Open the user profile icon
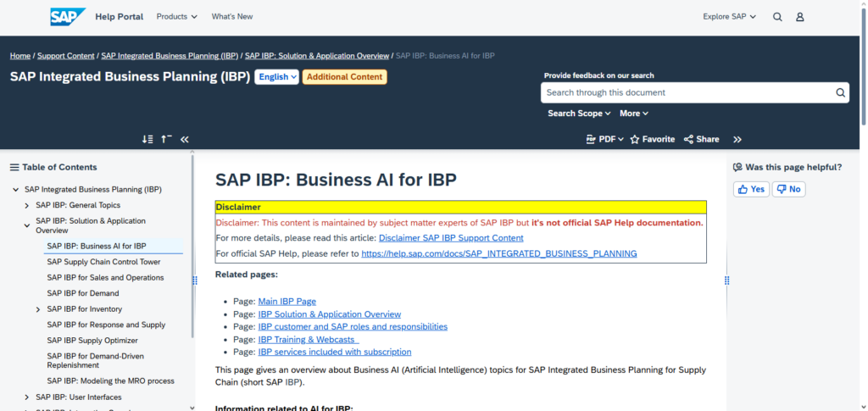Screen dimensions: 868x411 800,17
